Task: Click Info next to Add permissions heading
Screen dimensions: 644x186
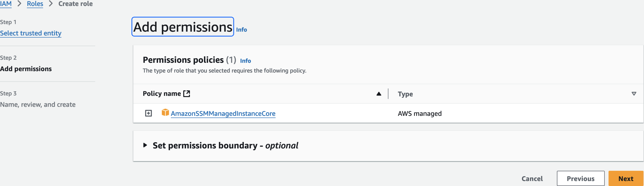Action: tap(241, 30)
